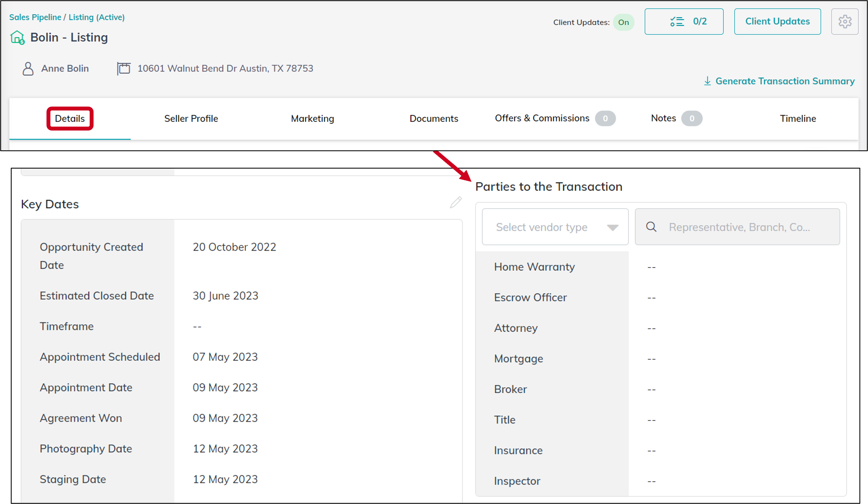Open the Select vendor type dropdown
Screen dimensions: 868x504
555,227
